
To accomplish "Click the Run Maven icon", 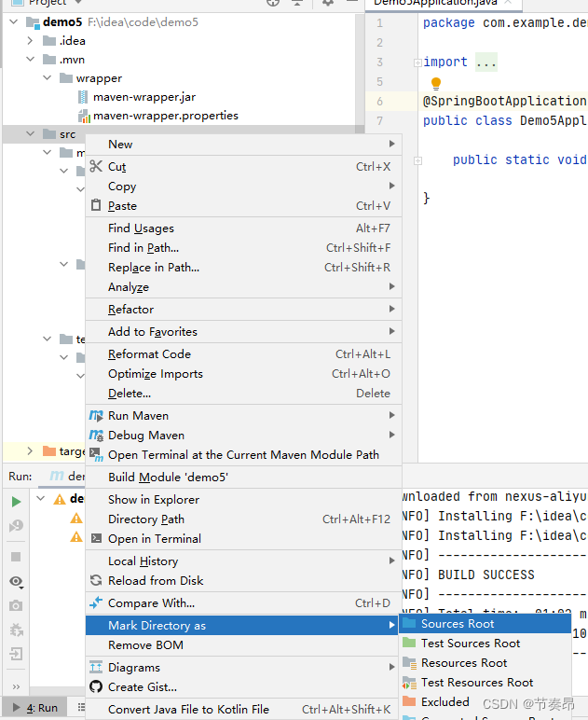I will tap(96, 416).
